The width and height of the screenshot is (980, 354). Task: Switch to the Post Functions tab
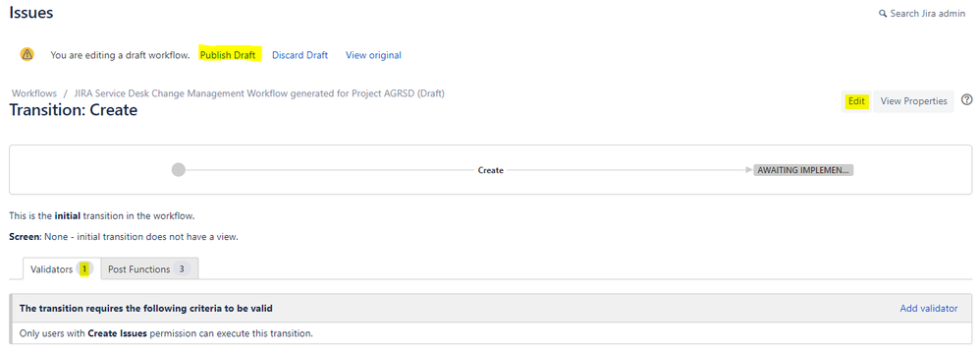click(149, 268)
